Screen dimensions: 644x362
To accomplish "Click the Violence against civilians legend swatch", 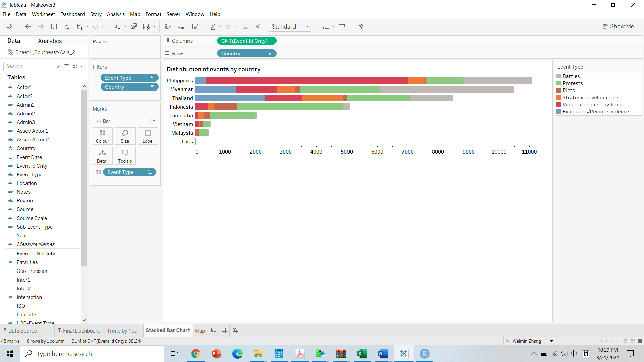I will [558, 105].
